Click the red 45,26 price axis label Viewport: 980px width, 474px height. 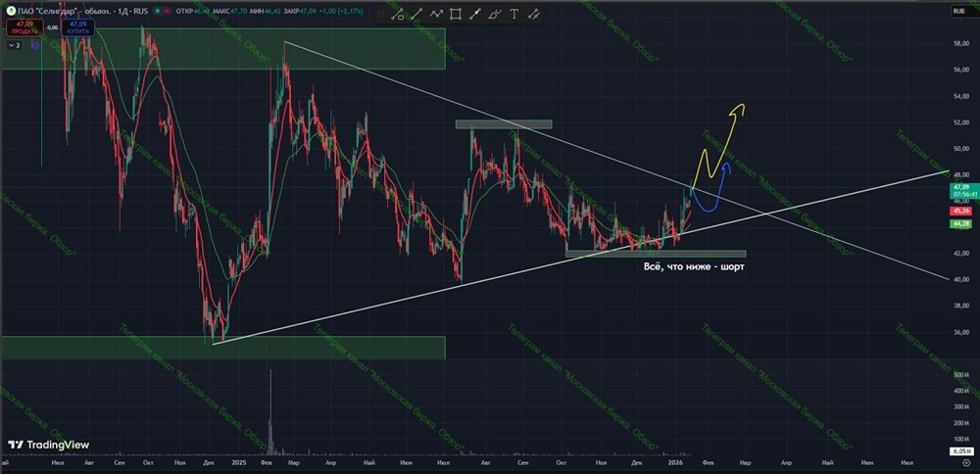[x=959, y=212]
